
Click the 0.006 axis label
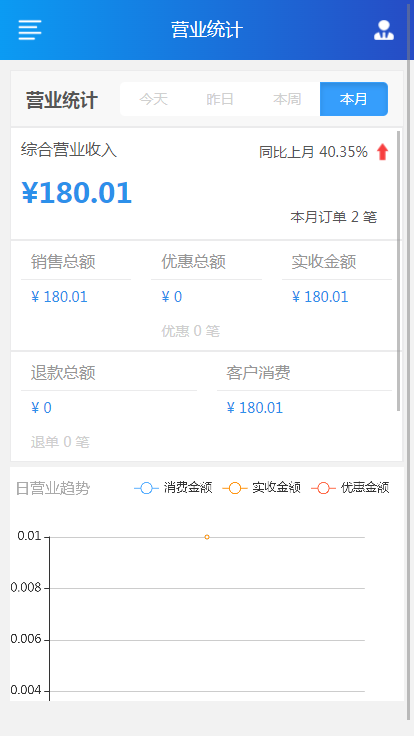[x=27, y=639]
